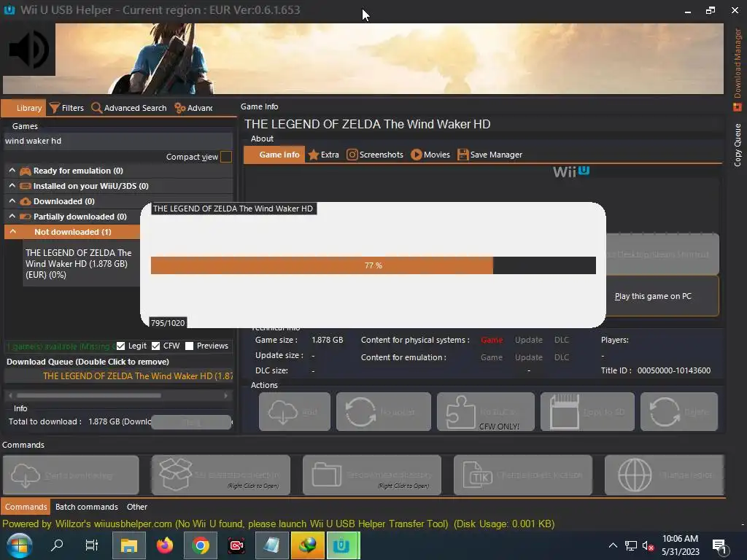
Task: Click the Download Manager sidebar icon
Action: pyautogui.click(x=737, y=106)
